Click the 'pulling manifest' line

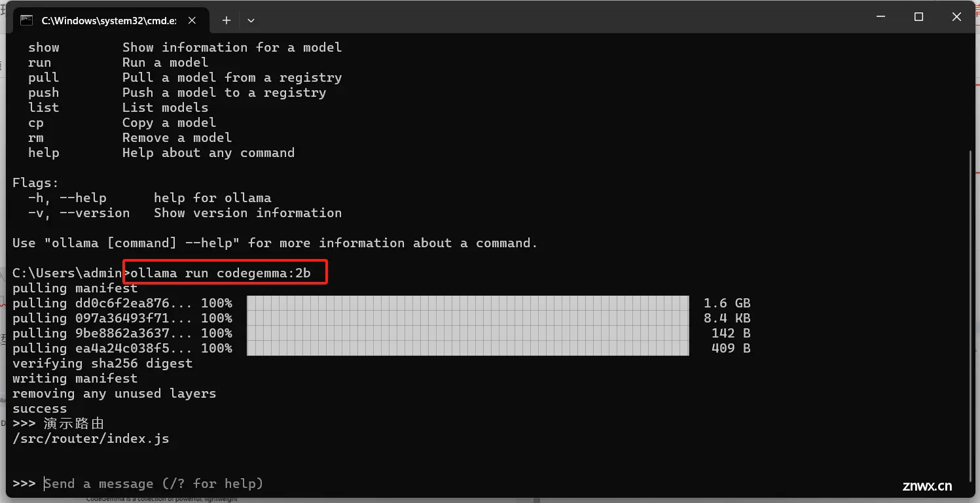coord(75,288)
